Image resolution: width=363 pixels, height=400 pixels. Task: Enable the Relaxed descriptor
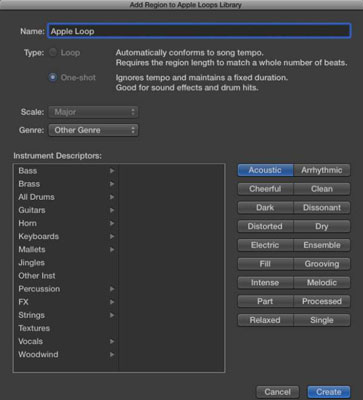pyautogui.click(x=265, y=320)
